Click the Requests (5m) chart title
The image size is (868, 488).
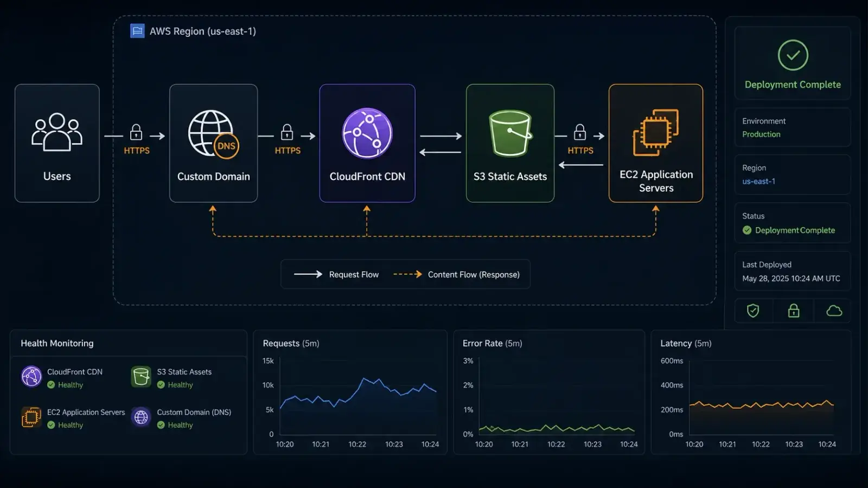coord(291,343)
